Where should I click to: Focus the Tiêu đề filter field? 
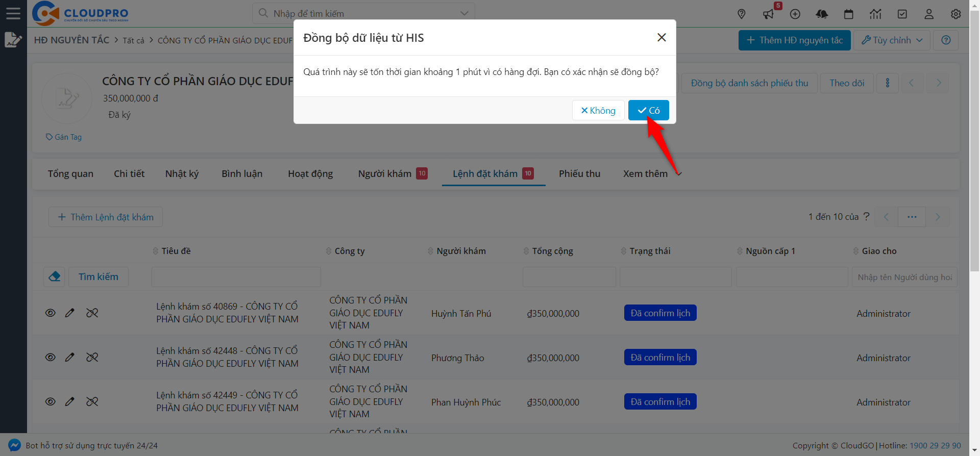tap(236, 277)
